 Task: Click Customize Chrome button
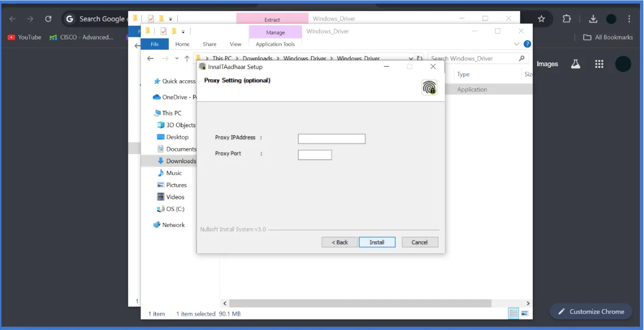click(x=591, y=312)
